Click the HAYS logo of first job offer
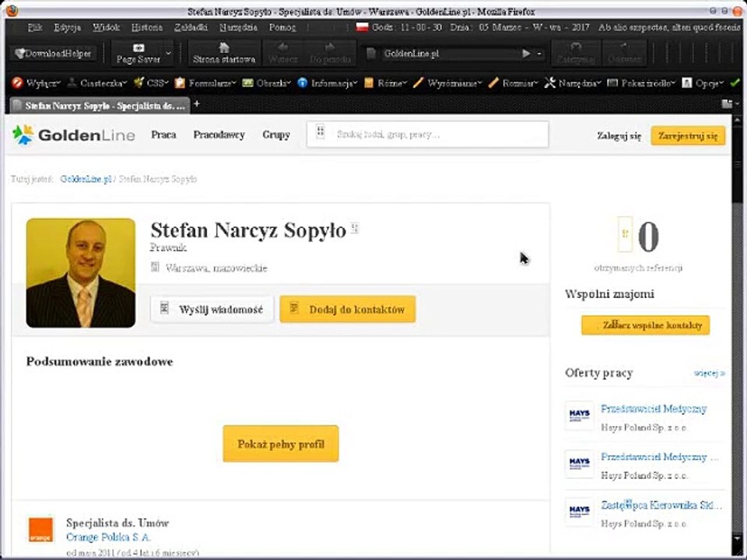The width and height of the screenshot is (747, 560). coord(579,415)
